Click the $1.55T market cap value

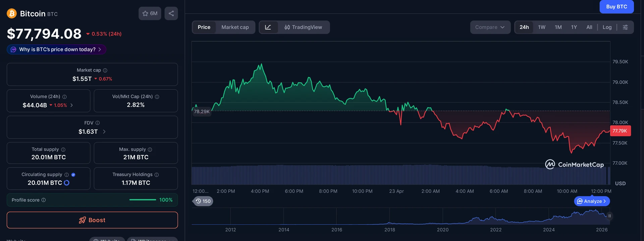coord(82,79)
